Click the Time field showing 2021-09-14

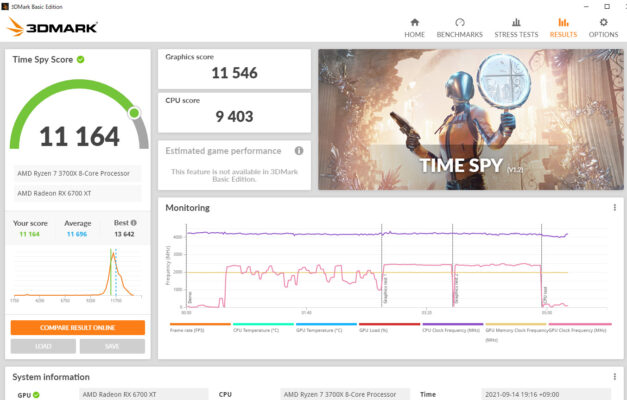pyautogui.click(x=546, y=394)
